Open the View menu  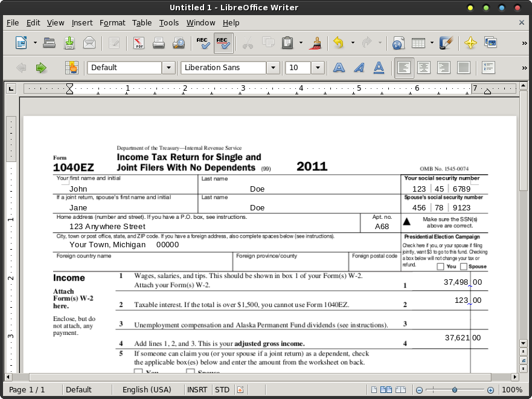click(x=56, y=23)
